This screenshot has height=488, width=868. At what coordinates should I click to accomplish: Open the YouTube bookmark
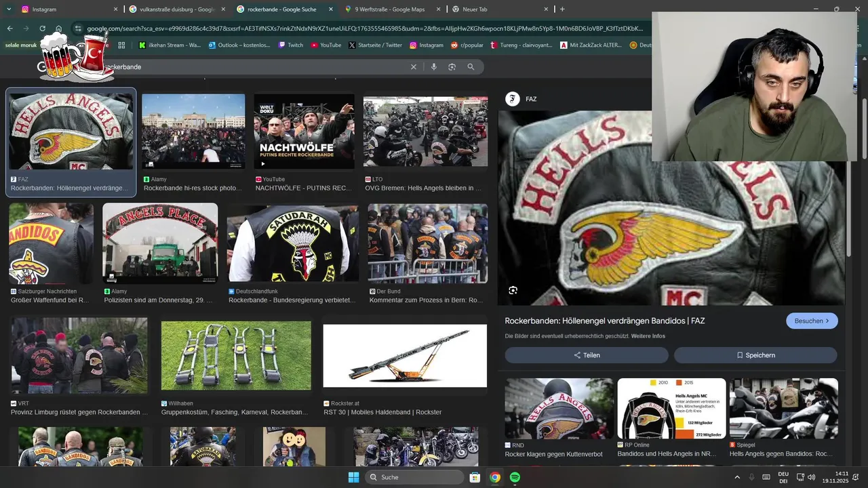click(x=326, y=45)
